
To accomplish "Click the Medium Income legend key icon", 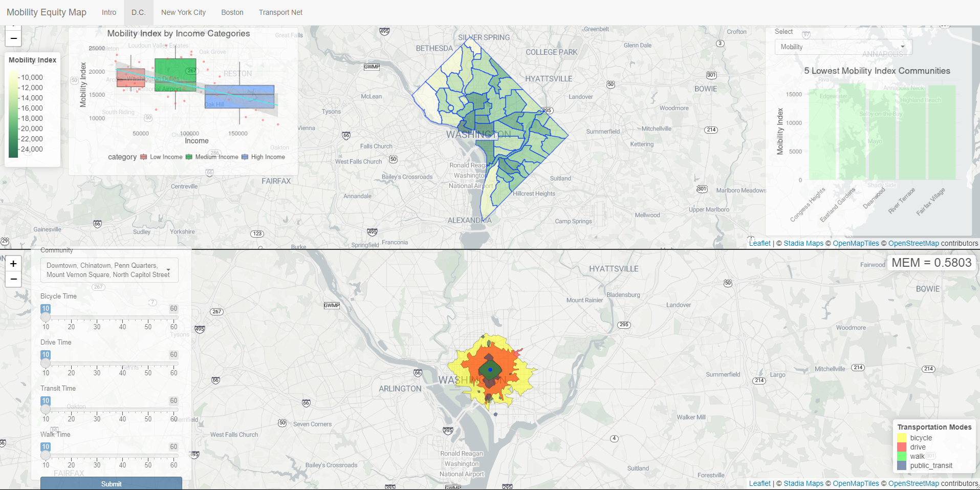I will coord(189,157).
